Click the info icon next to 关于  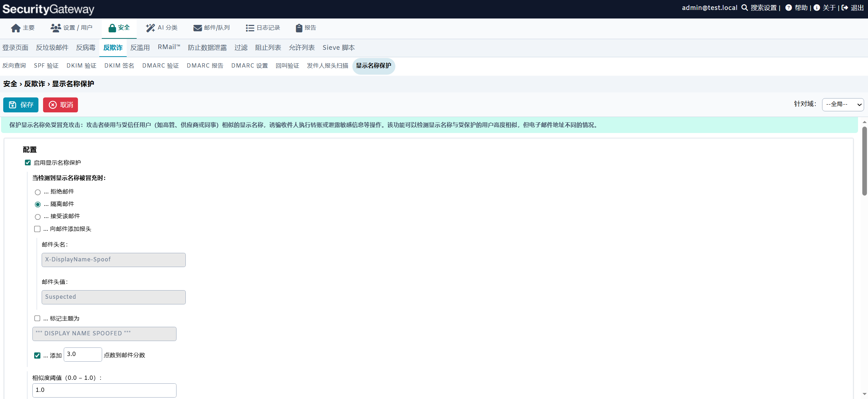817,7
